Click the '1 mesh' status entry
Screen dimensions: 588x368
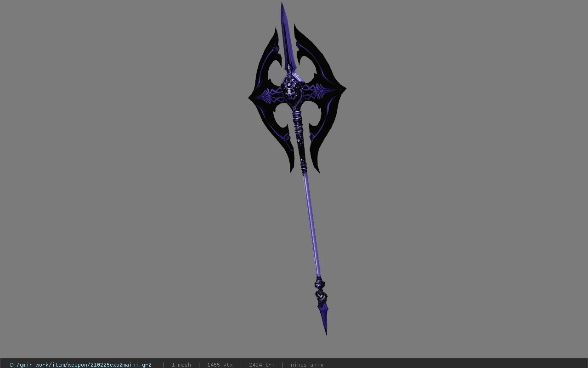[181, 365]
